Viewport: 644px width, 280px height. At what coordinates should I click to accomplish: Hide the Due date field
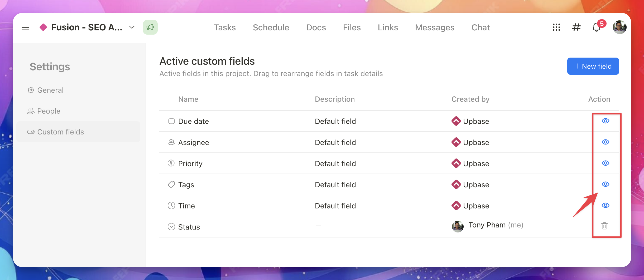coord(605,121)
